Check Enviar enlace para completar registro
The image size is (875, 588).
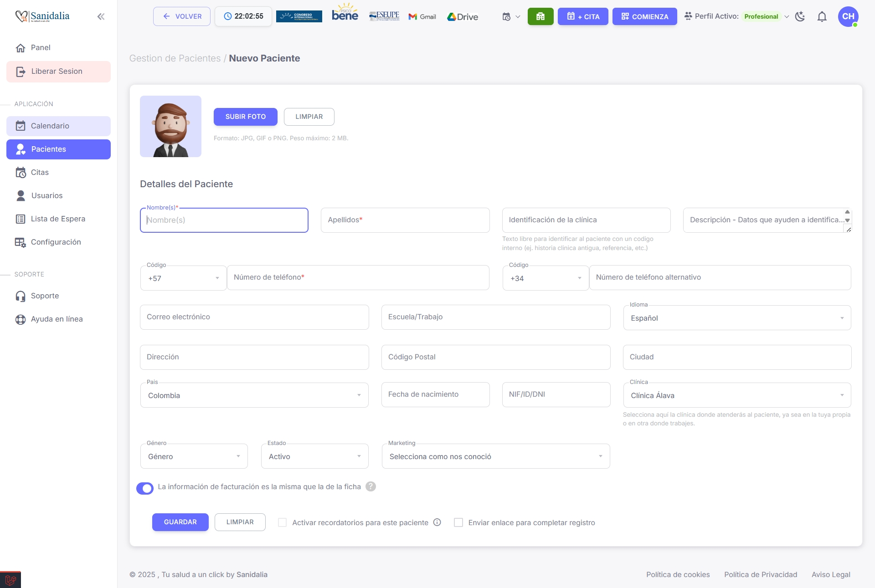(x=458, y=522)
